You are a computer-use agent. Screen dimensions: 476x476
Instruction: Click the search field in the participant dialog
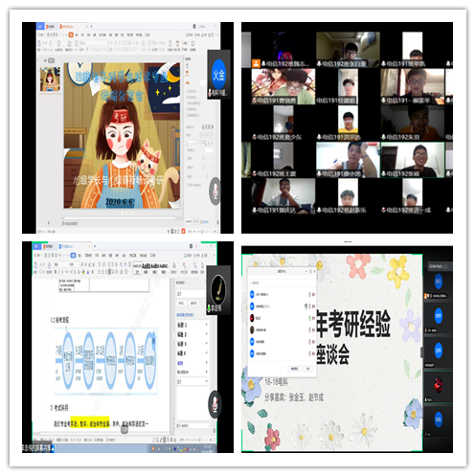pos(283,283)
